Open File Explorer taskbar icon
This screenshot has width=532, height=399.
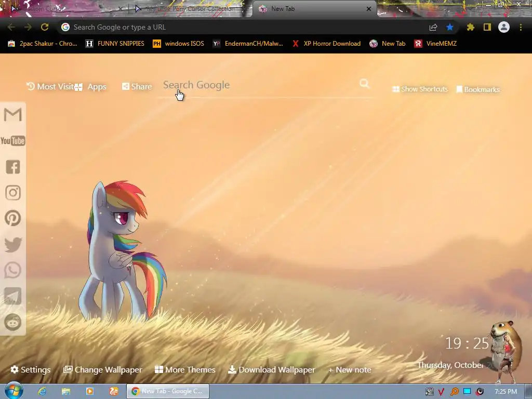pos(66,392)
